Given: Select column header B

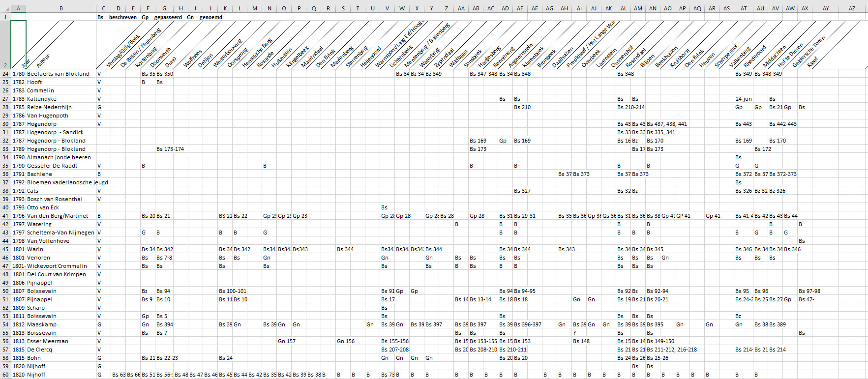Looking at the screenshot, I should tap(61, 8).
